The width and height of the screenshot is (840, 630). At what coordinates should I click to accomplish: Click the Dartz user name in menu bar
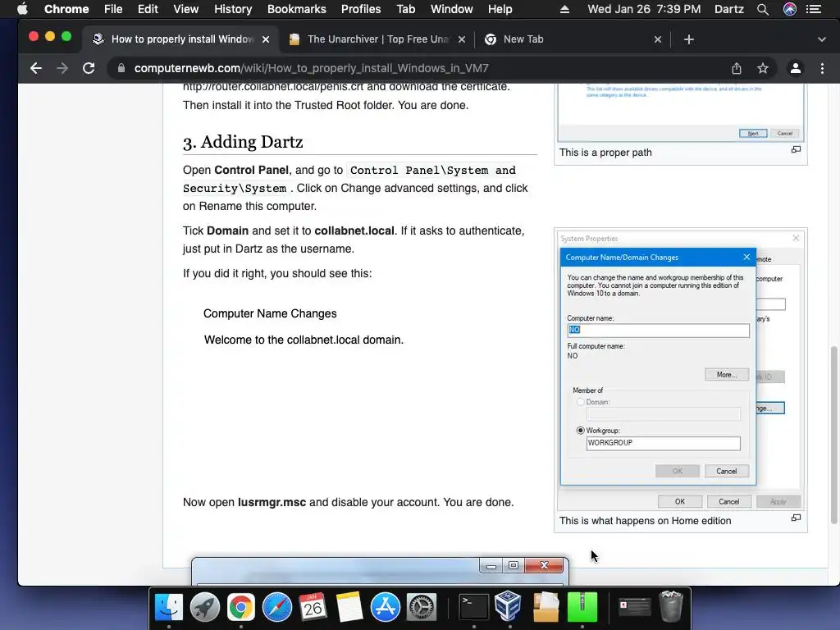click(x=729, y=9)
